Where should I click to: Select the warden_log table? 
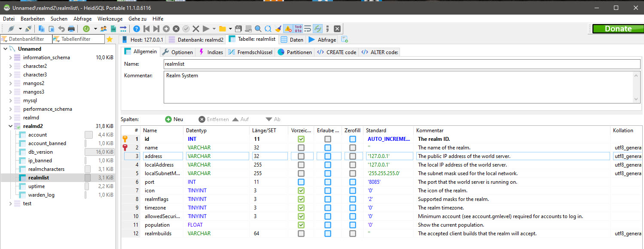pos(41,195)
